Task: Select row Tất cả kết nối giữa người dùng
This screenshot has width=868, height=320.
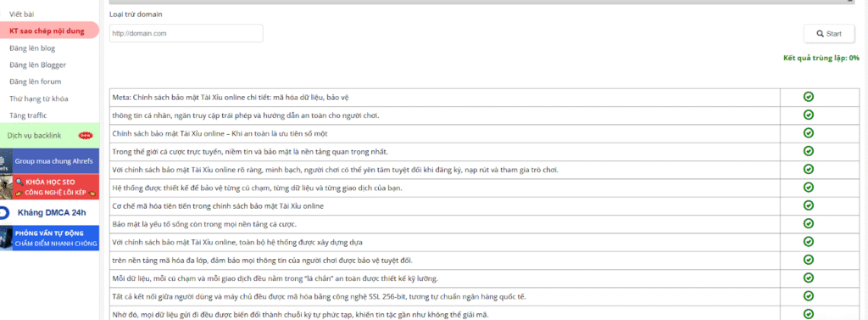Action: pos(444,296)
